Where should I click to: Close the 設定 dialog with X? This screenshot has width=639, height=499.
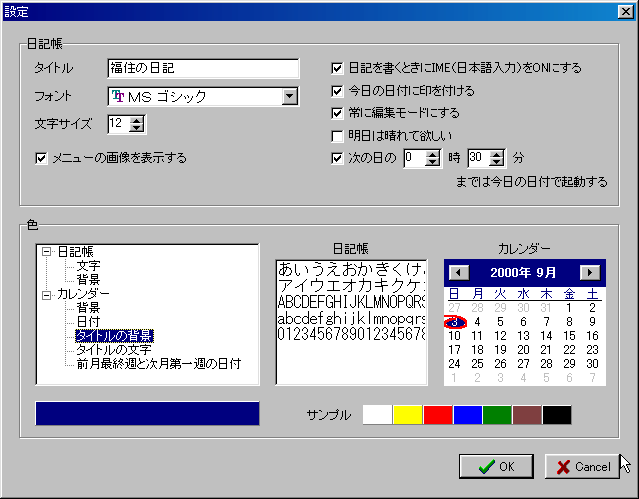click(626, 12)
